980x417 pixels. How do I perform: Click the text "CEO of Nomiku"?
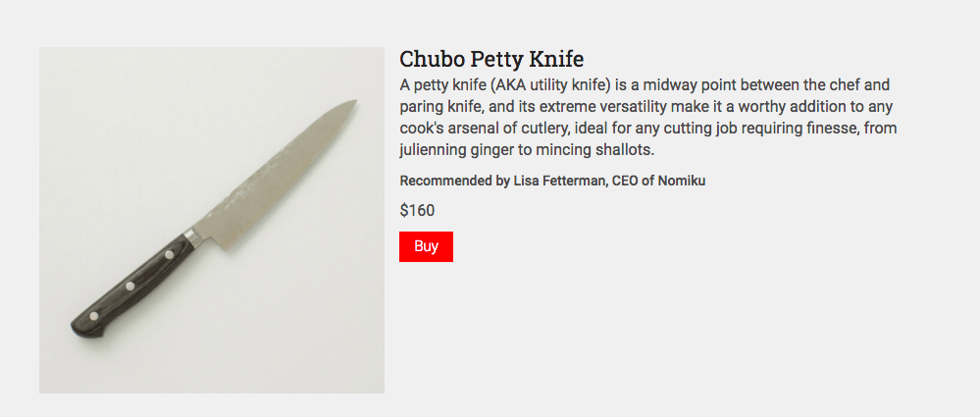pyautogui.click(x=658, y=181)
